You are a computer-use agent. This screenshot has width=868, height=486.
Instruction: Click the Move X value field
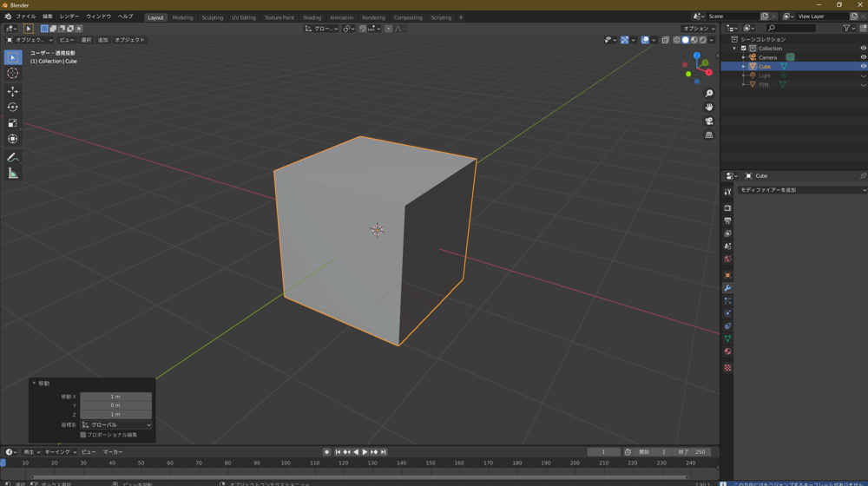tap(115, 397)
